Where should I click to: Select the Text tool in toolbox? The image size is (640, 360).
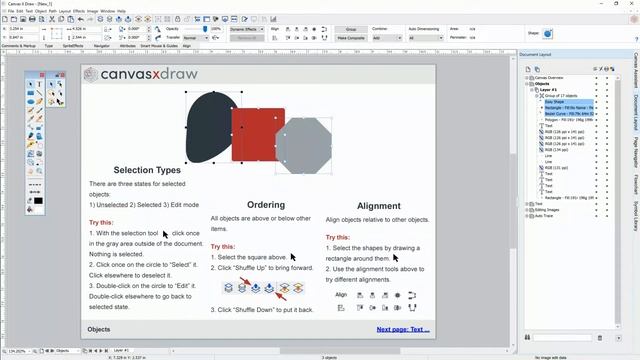tap(39, 84)
